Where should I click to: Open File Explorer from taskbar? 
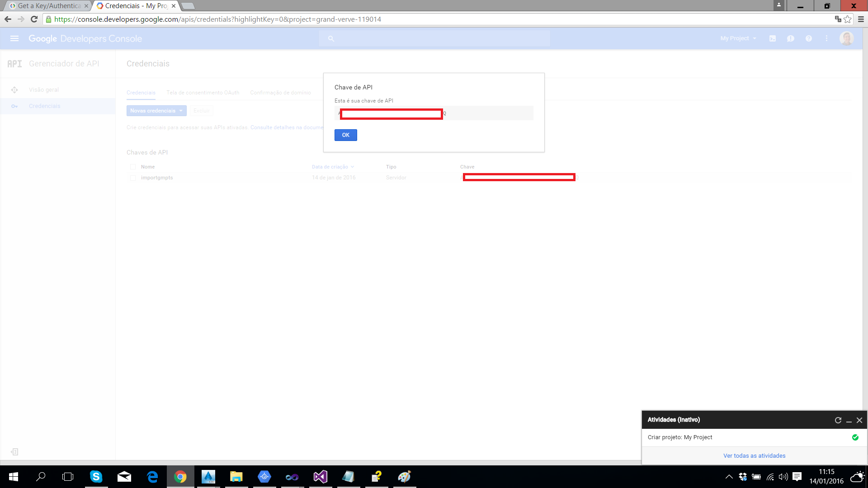point(236,477)
